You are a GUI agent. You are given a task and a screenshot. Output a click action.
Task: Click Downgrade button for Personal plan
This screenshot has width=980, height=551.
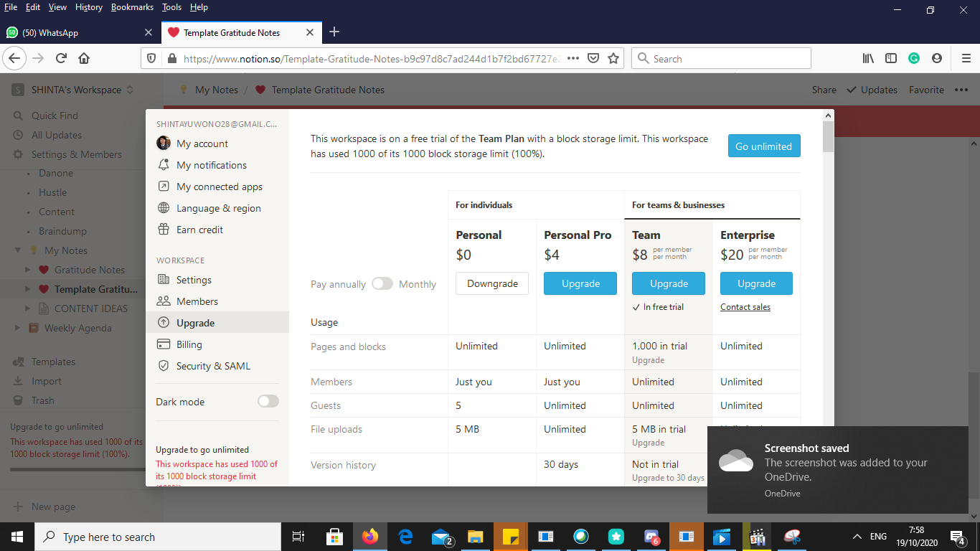[492, 283]
